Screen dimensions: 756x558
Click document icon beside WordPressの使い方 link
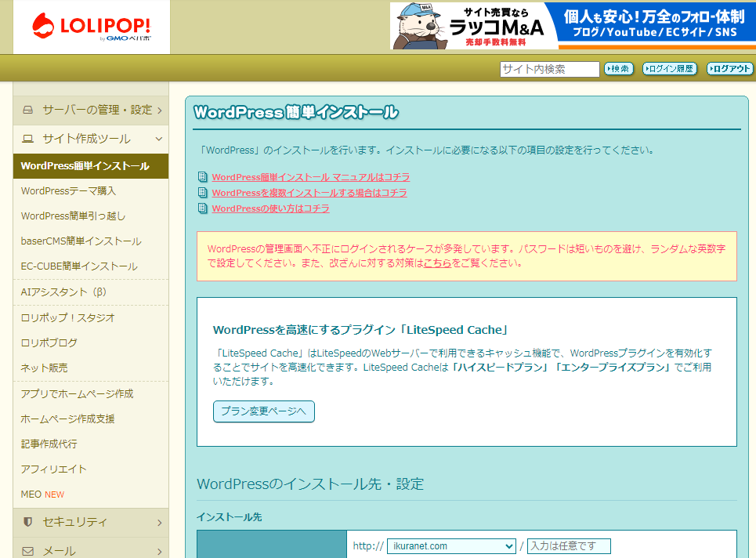[x=203, y=208]
